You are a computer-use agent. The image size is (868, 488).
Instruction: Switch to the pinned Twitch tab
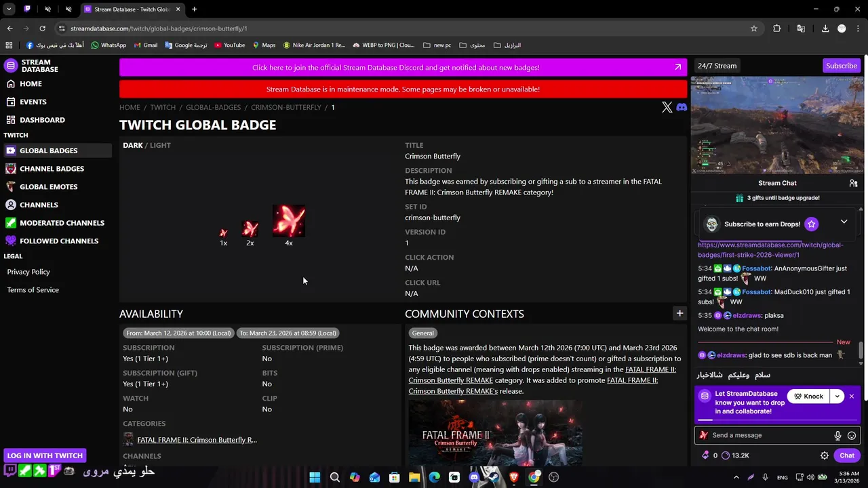pyautogui.click(x=27, y=9)
